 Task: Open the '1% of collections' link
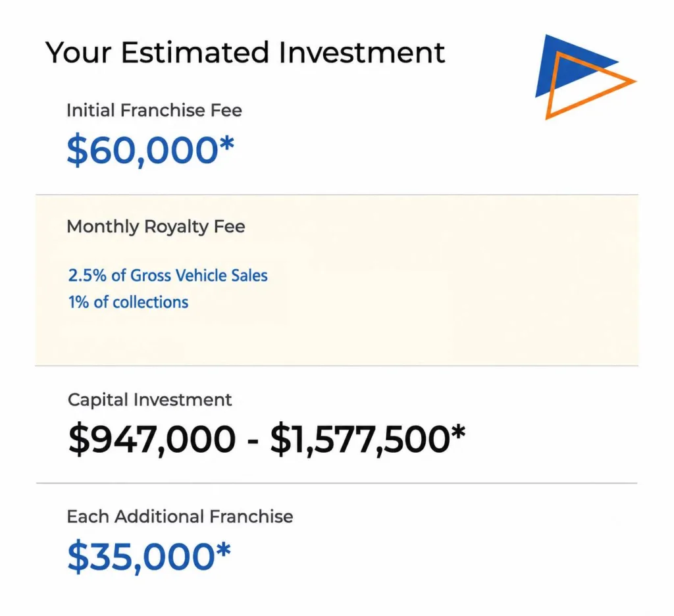coord(128,302)
